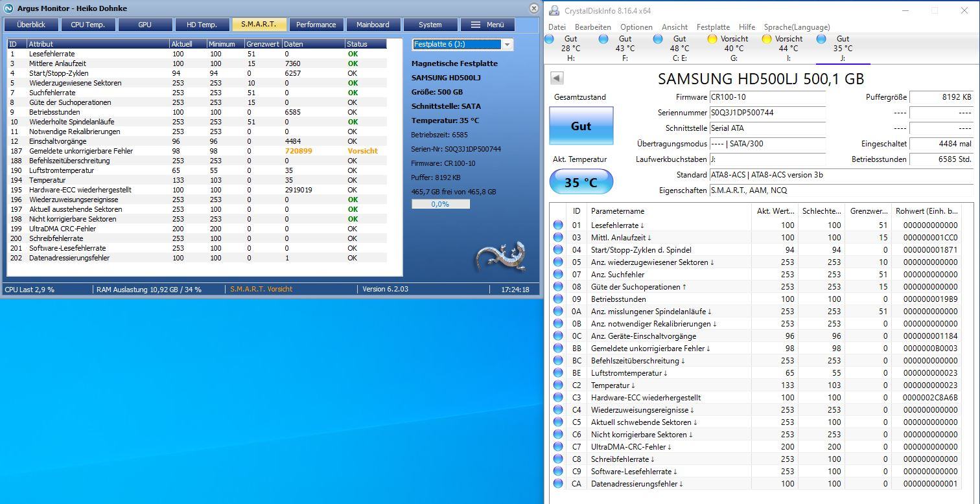The image size is (980, 504).
Task: Sort by the Attribut column header
Action: pos(99,44)
